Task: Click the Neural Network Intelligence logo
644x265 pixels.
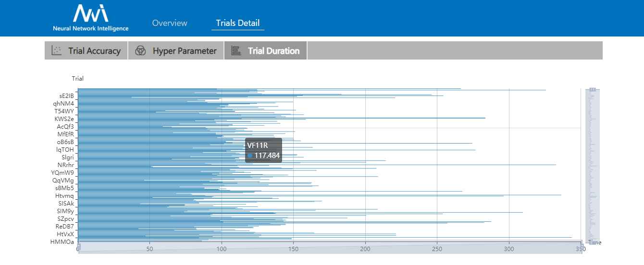Action: (91, 18)
